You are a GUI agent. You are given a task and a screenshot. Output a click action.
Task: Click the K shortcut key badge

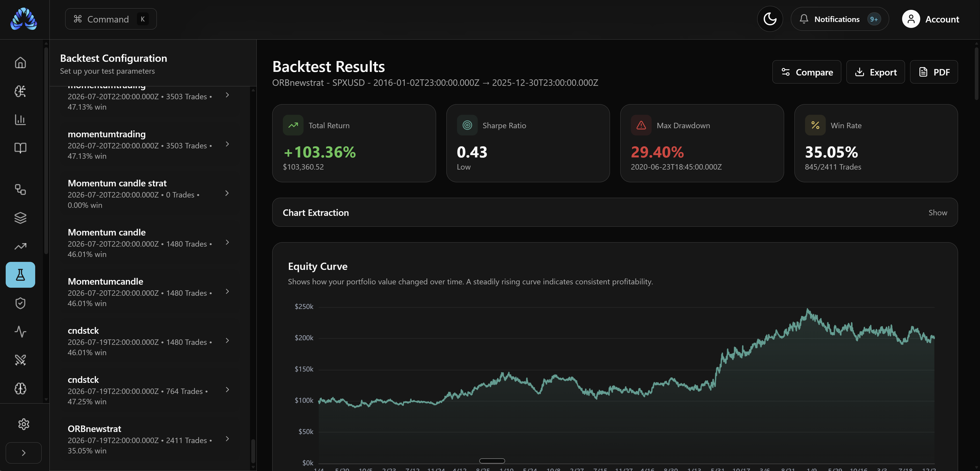point(143,19)
